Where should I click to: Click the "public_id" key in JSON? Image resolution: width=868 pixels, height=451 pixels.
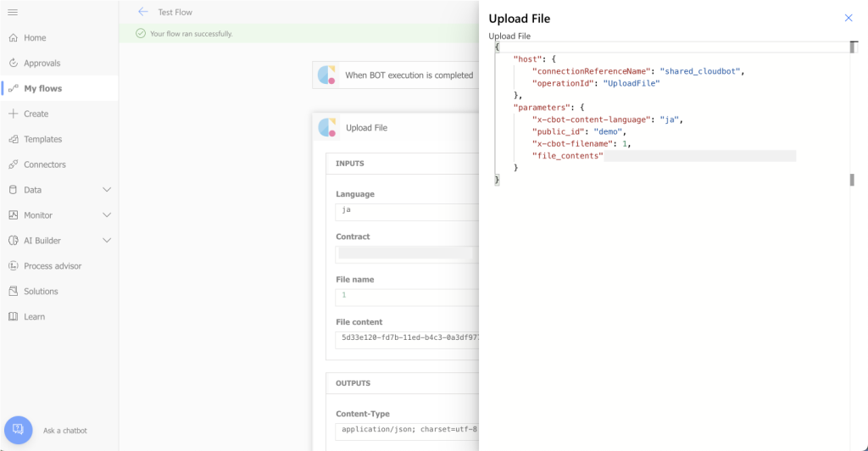(x=558, y=131)
